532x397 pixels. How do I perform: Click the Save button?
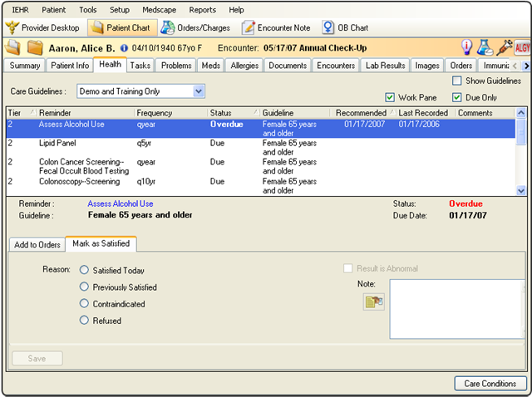tap(37, 358)
